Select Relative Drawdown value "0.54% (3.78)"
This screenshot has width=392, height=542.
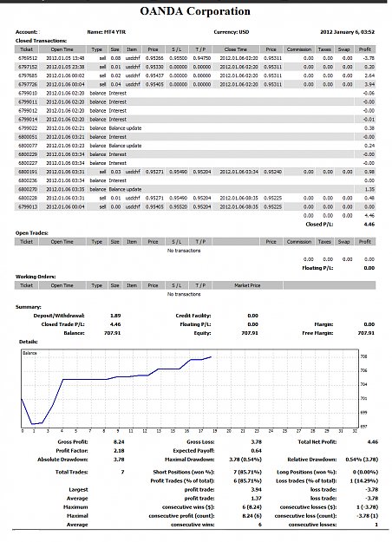362,460
